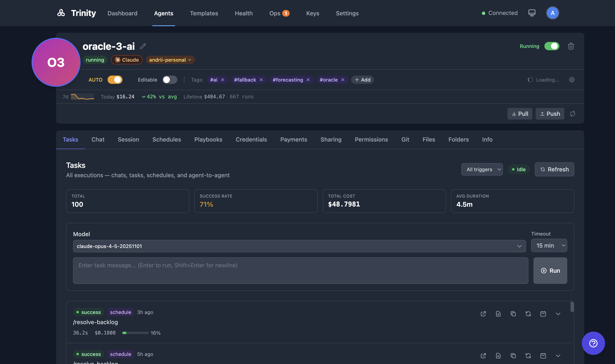Viewport: 615px width, 364px height.
Task: Switch to the Chat tab
Action: pyautogui.click(x=98, y=139)
